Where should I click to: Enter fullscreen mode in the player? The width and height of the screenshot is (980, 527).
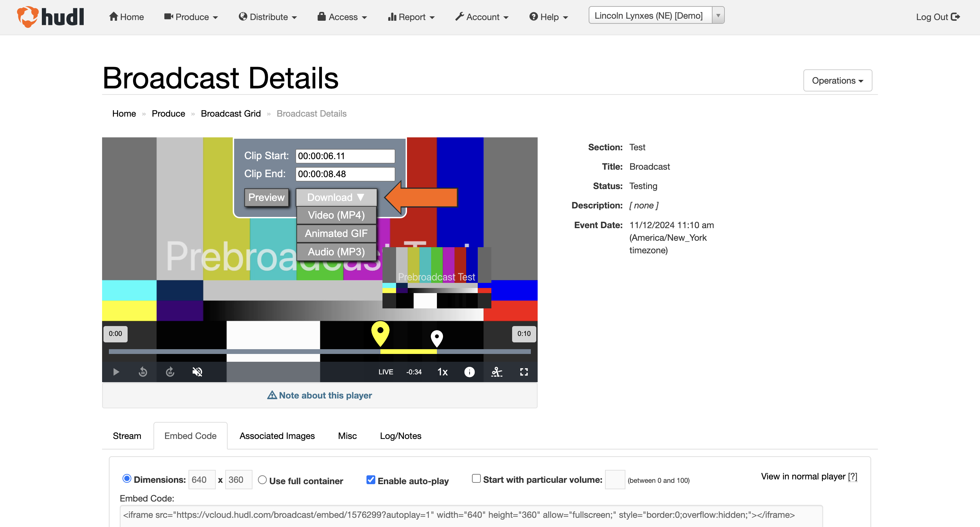click(x=524, y=372)
